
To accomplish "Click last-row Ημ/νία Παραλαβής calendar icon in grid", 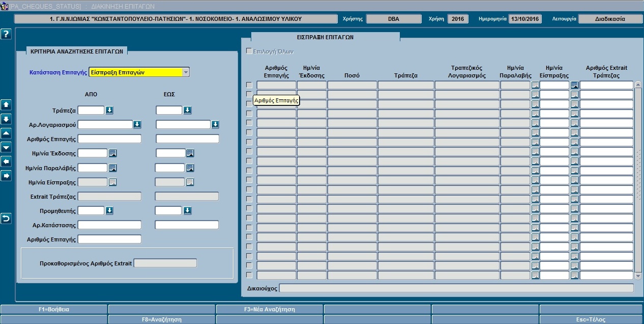I will [535, 275].
